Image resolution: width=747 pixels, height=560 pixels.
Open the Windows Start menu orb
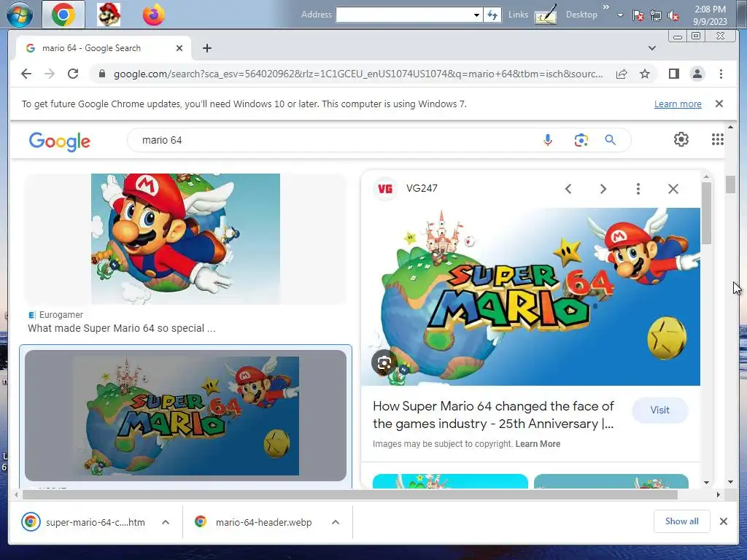click(20, 15)
